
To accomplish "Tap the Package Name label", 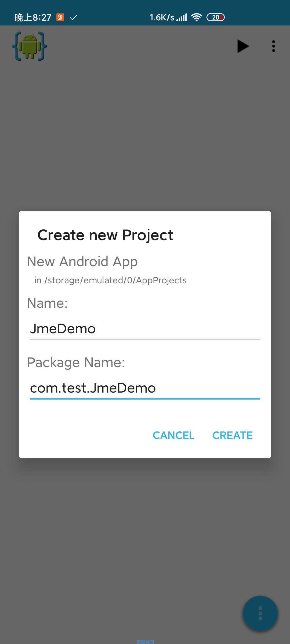I will pyautogui.click(x=76, y=363).
